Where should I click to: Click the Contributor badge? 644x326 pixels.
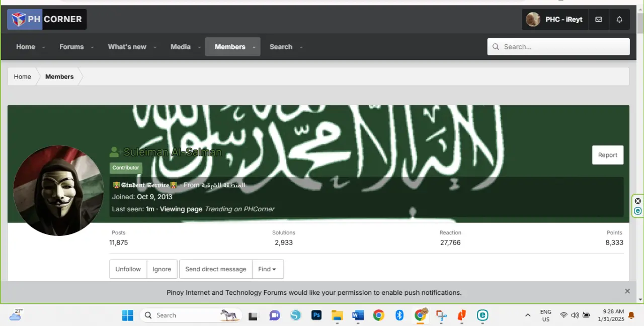pos(126,168)
